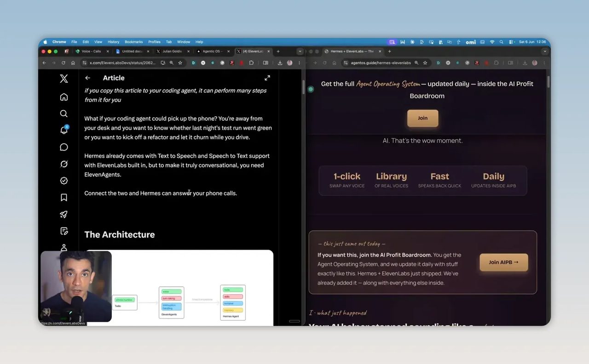Open the Grok icon in X sidebar
This screenshot has height=364, width=589.
64,164
